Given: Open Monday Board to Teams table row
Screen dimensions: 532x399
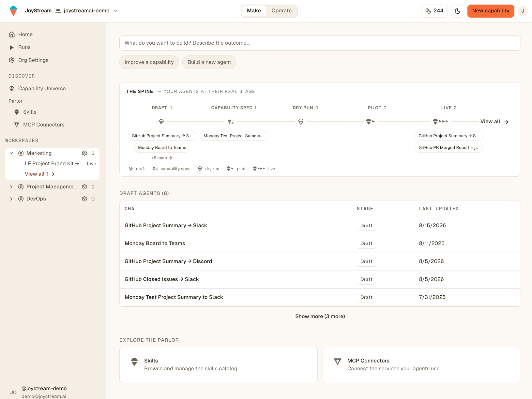Looking at the screenshot, I should [320, 244].
